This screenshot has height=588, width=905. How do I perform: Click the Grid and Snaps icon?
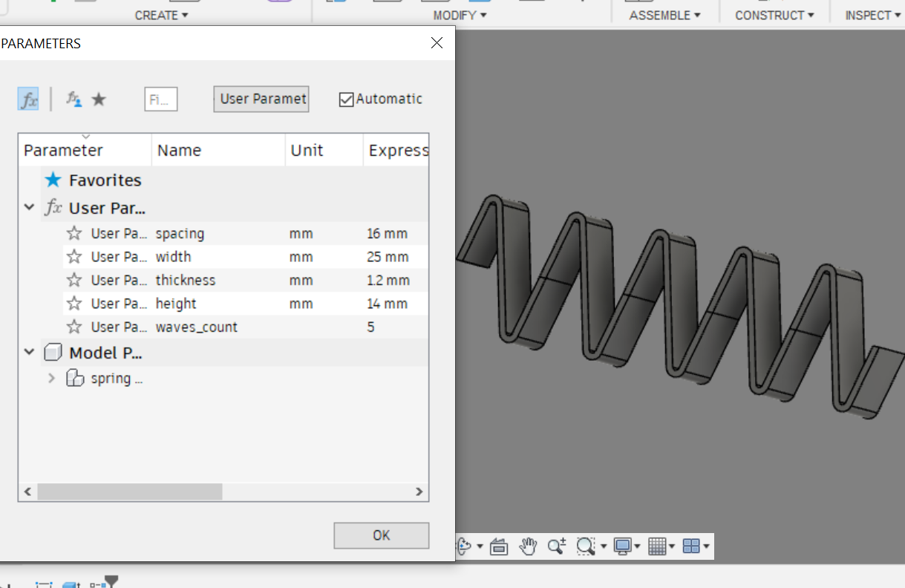point(656,547)
